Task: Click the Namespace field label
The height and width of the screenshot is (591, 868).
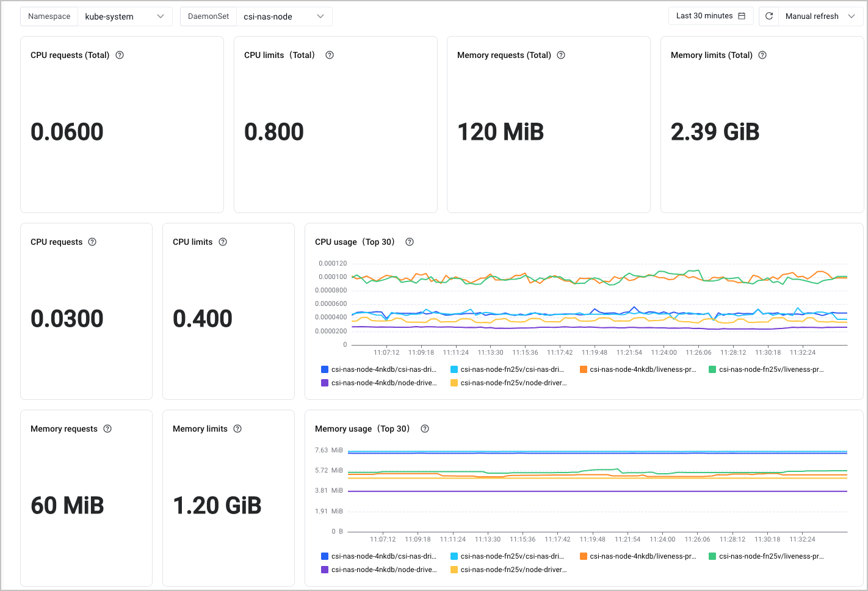Action: click(x=49, y=16)
